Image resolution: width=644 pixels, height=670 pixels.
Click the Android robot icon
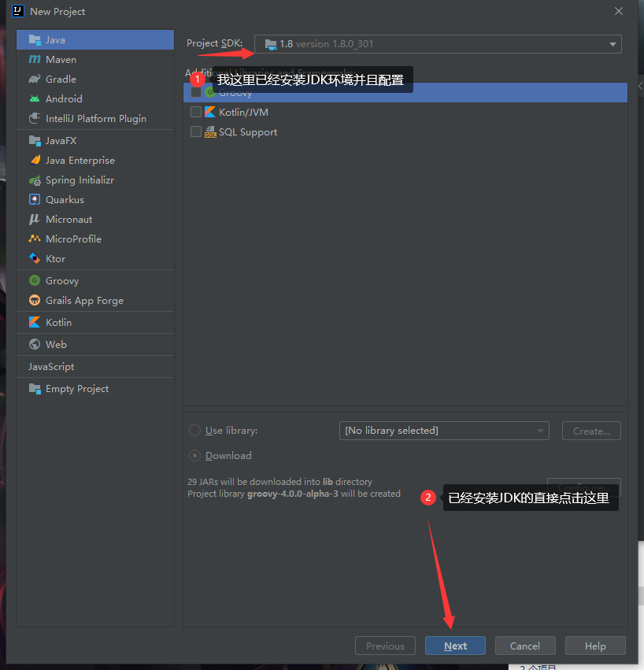pos(35,98)
